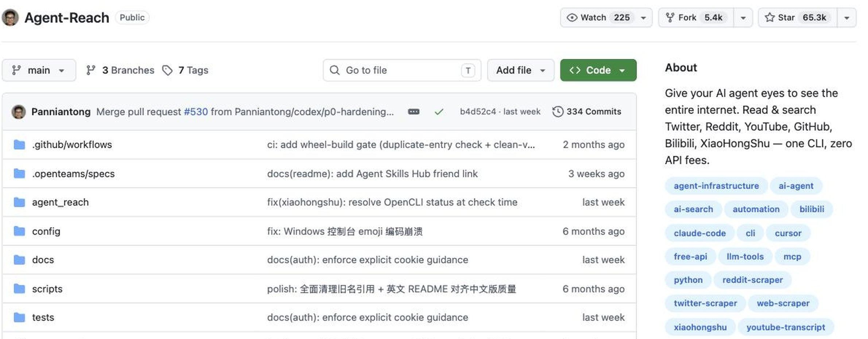This screenshot has height=339, width=868.
Task: Select the automation topic tag
Action: click(756, 209)
